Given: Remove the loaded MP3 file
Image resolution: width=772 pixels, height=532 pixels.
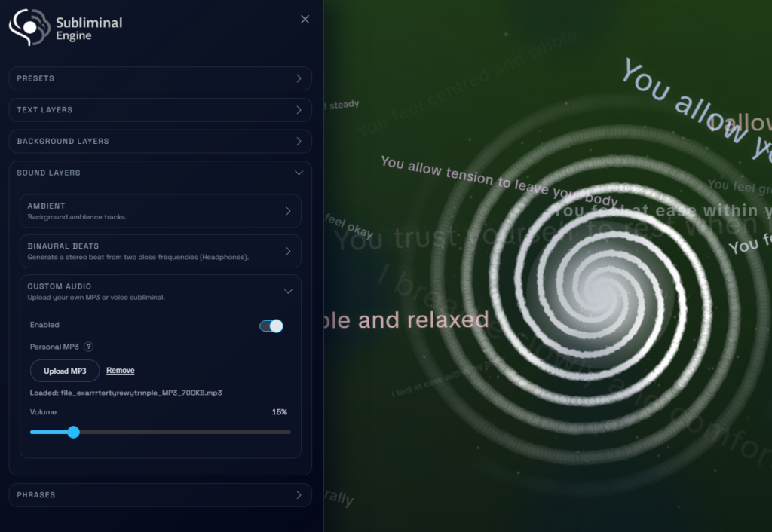Looking at the screenshot, I should tap(121, 371).
